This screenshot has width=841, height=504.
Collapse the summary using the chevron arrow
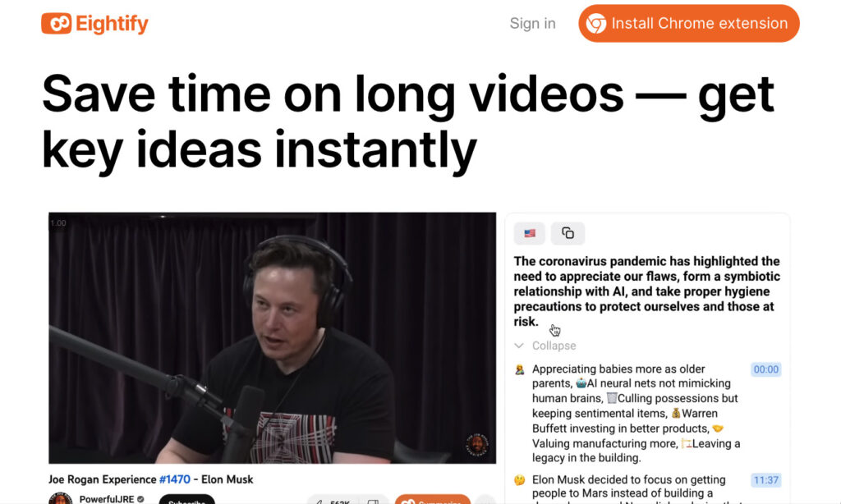click(x=519, y=346)
